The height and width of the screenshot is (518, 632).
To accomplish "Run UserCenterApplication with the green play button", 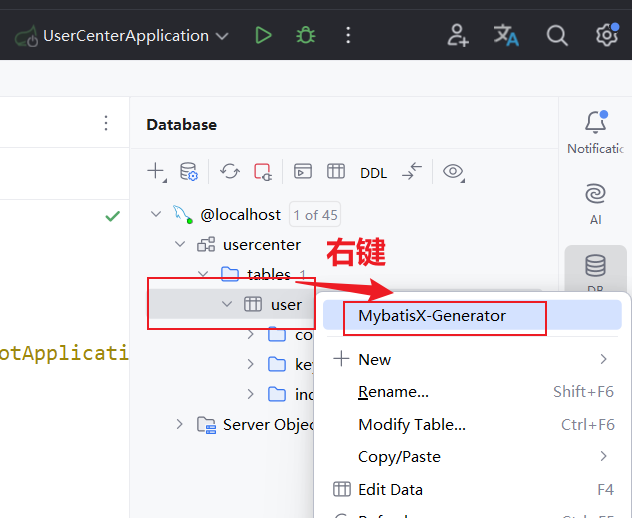I will pos(263,35).
